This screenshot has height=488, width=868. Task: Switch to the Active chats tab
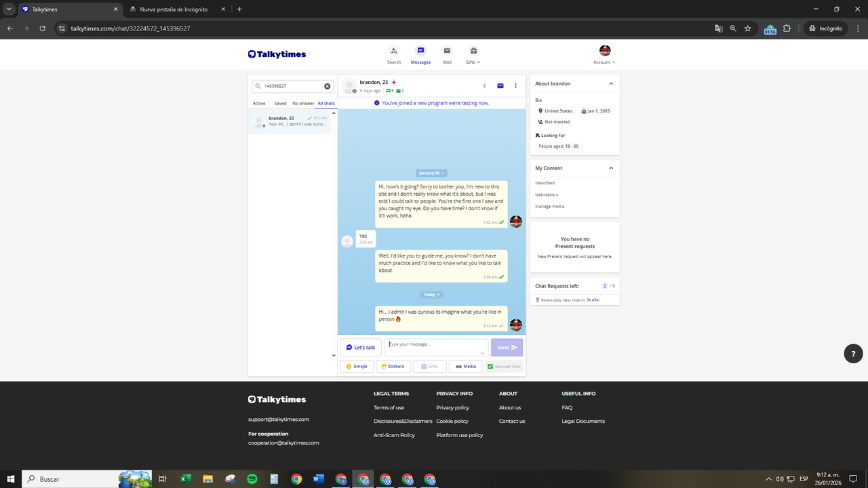tap(259, 104)
